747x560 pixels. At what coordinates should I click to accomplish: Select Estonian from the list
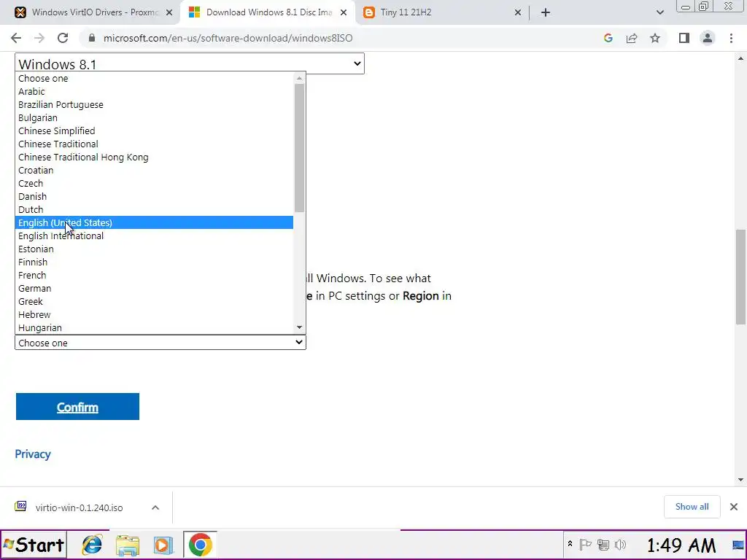tap(155, 249)
